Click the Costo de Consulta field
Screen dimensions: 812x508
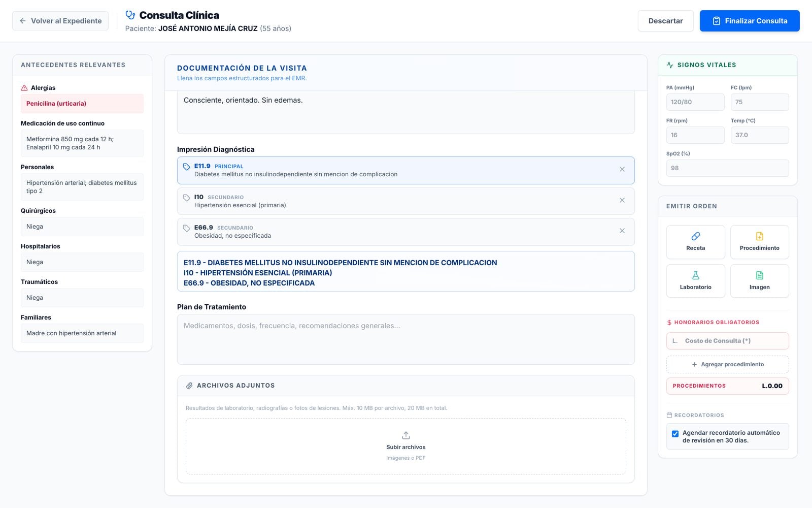tap(727, 341)
